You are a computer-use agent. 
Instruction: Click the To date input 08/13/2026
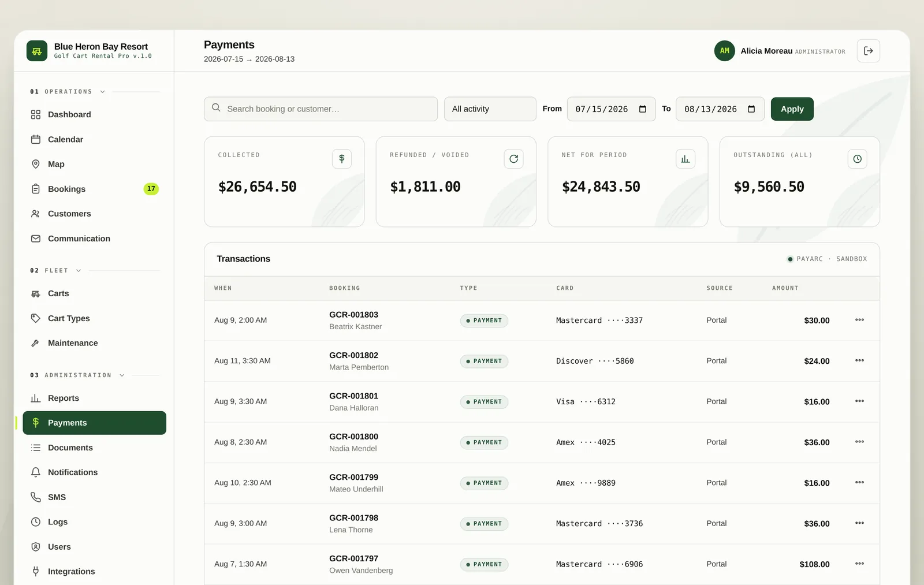(720, 109)
